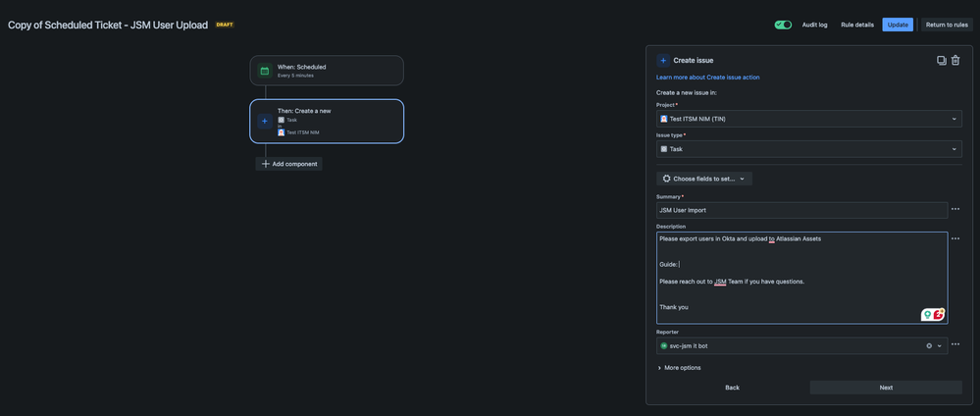The image size is (980, 416).
Task: Click the Every 5 minutes text
Action: [x=295, y=76]
